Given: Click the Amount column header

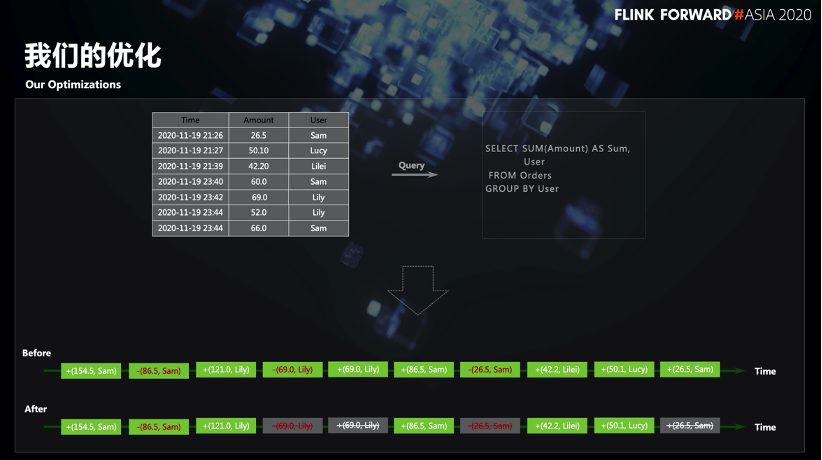Looking at the screenshot, I should [x=258, y=120].
